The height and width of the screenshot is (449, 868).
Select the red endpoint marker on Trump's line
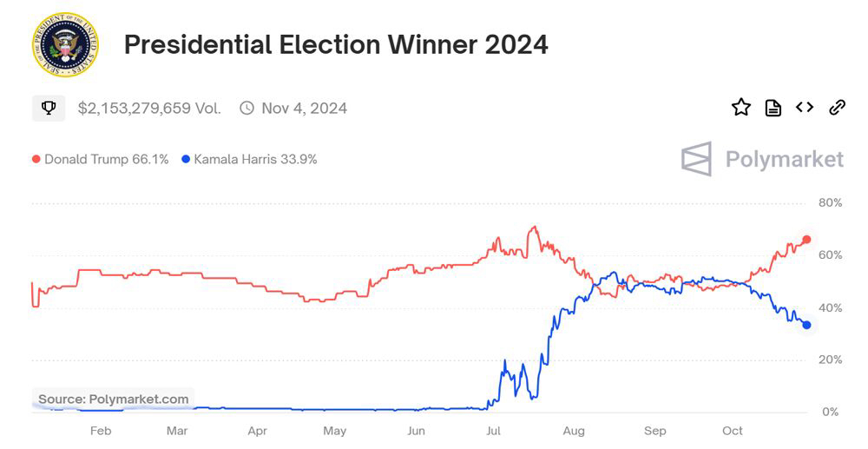point(806,240)
